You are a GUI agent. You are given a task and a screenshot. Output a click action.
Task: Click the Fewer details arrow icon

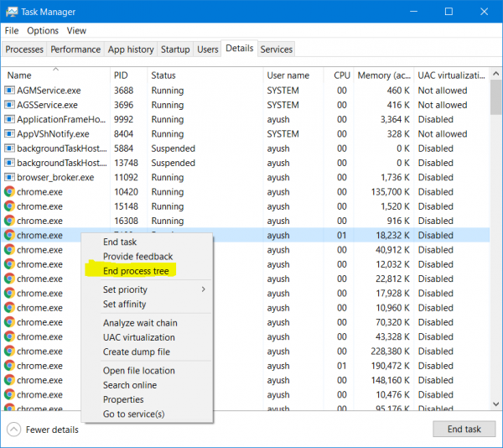point(14,430)
